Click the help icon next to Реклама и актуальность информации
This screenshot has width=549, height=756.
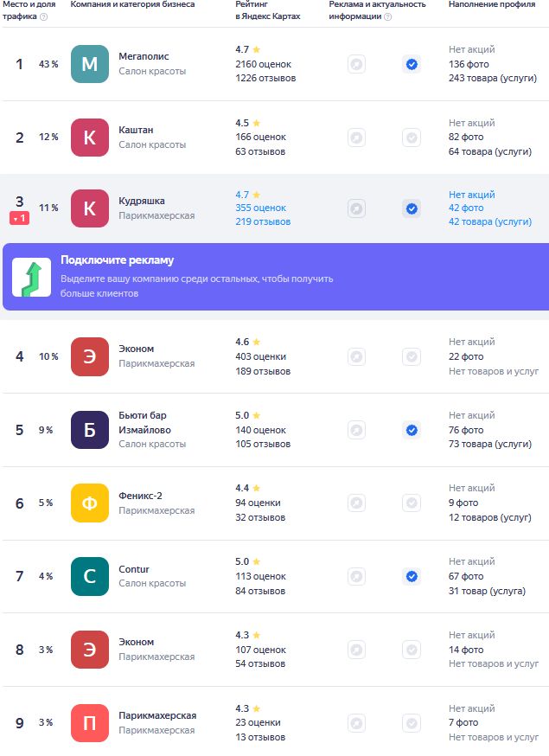pyautogui.click(x=387, y=17)
